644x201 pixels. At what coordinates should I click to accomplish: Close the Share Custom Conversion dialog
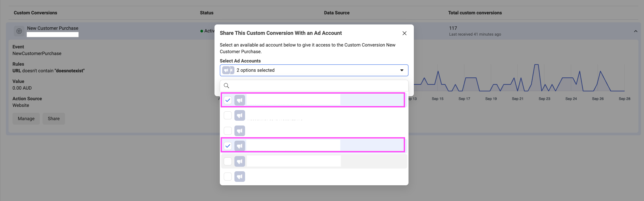(405, 33)
